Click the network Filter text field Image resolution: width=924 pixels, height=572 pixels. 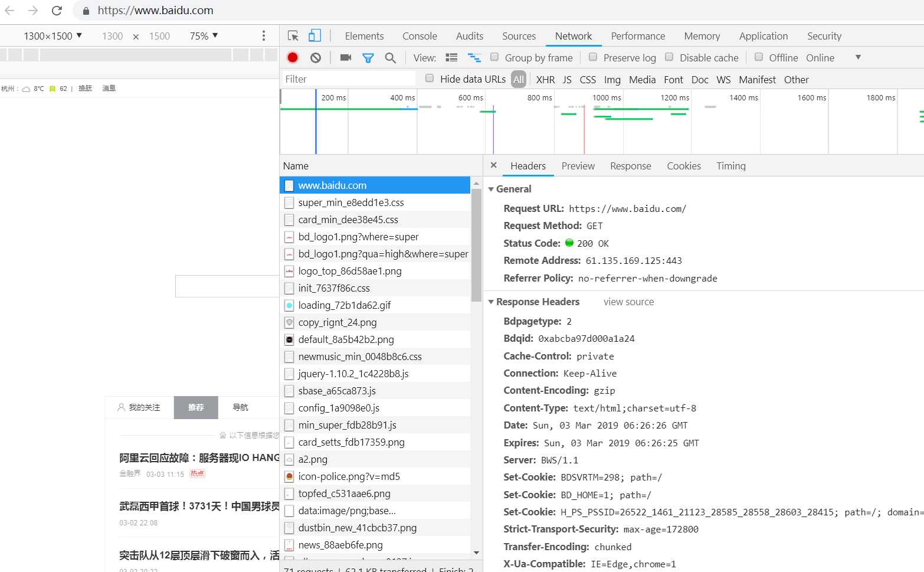[348, 79]
